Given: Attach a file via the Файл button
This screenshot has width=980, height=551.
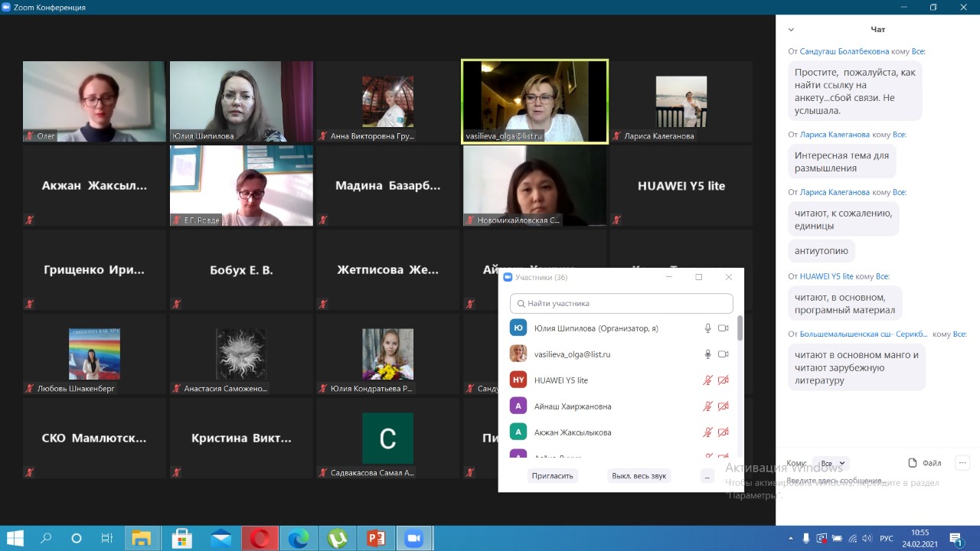Looking at the screenshot, I should [x=925, y=463].
